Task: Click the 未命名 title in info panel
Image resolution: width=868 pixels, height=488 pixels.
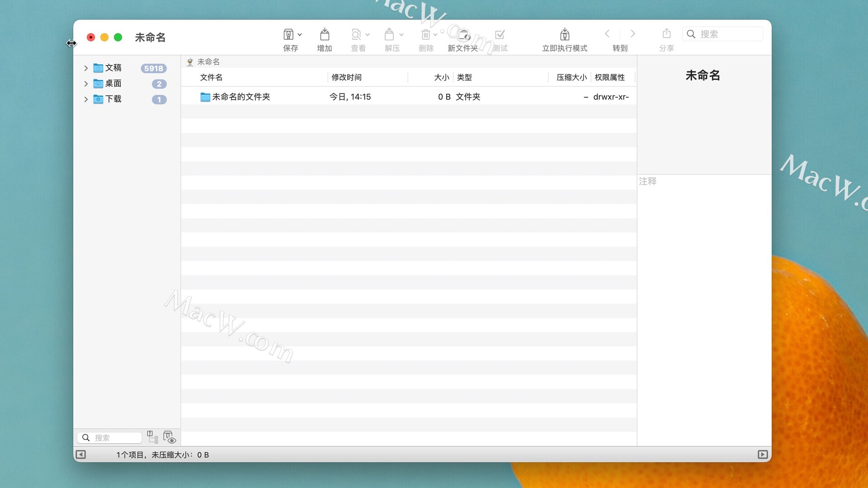Action: tap(703, 75)
